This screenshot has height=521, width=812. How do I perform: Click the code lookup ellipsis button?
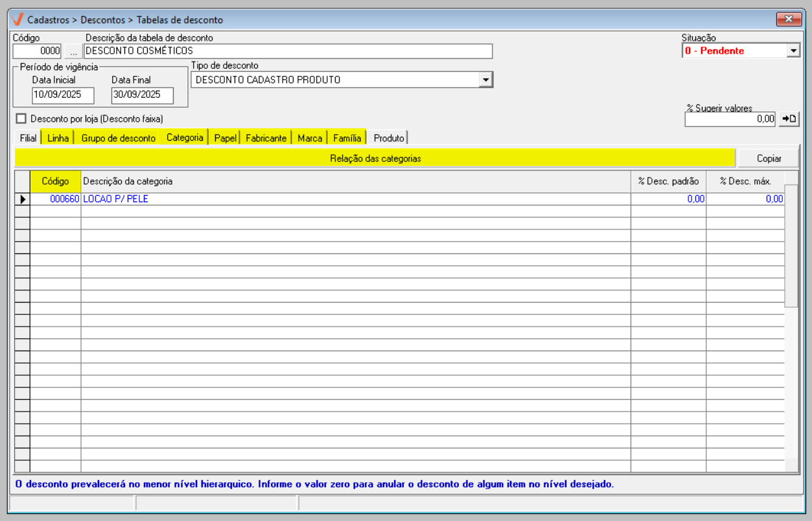coord(73,51)
